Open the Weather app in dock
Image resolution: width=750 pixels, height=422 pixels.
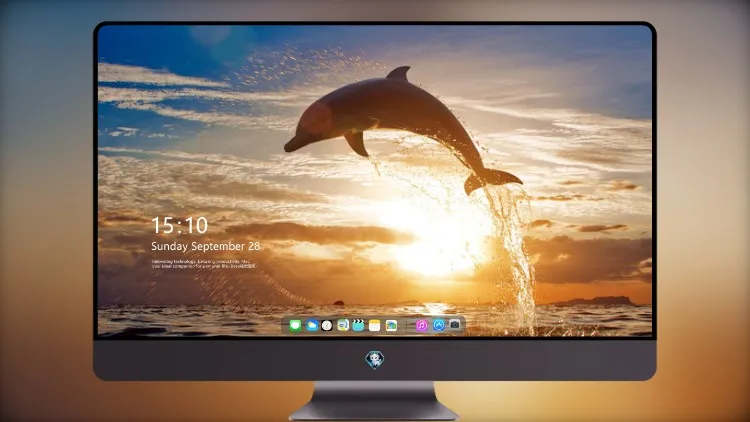click(x=311, y=325)
